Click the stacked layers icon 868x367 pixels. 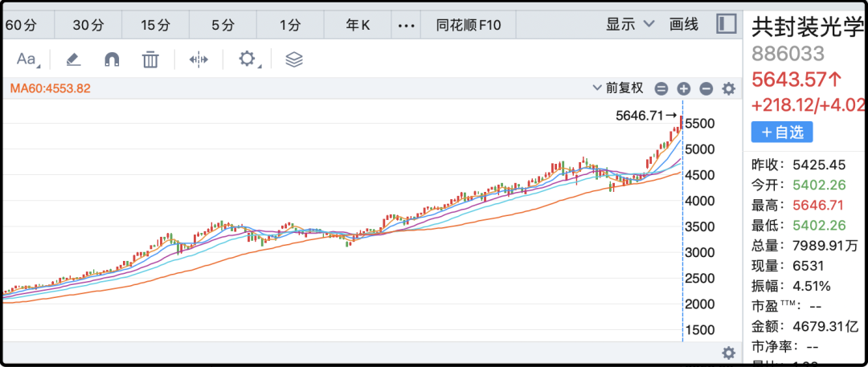[294, 59]
